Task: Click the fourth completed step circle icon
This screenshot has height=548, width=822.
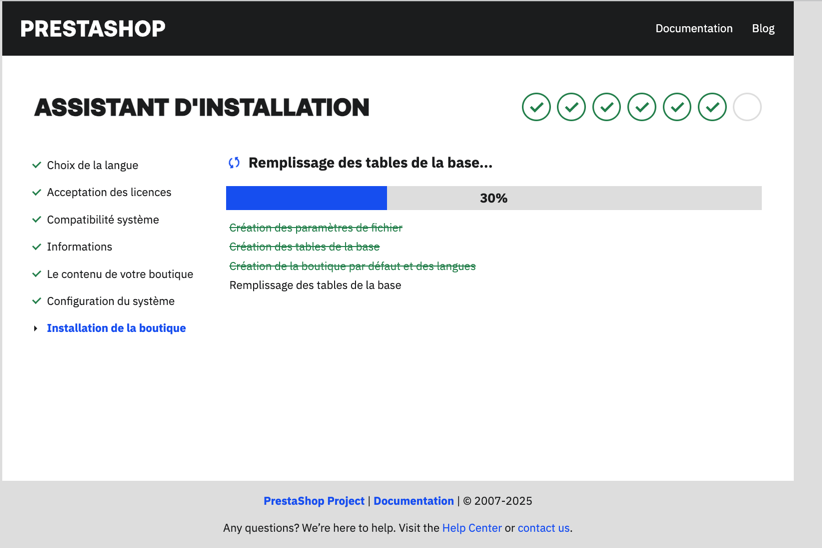Action: pyautogui.click(x=642, y=107)
